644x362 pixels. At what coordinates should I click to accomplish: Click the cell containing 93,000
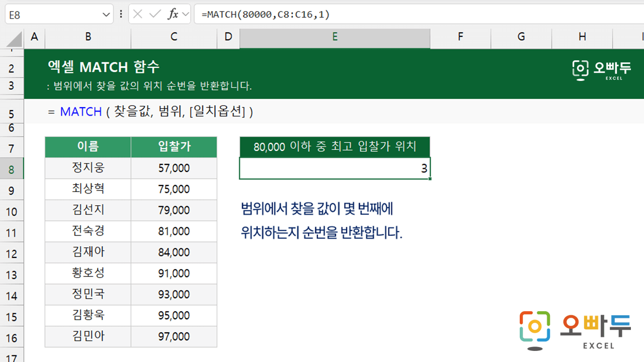tap(174, 295)
